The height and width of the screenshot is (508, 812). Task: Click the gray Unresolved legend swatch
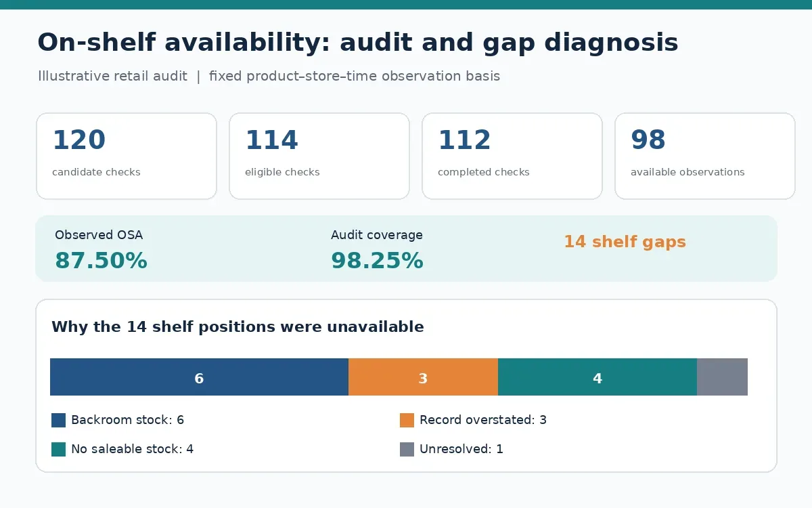[407, 449]
